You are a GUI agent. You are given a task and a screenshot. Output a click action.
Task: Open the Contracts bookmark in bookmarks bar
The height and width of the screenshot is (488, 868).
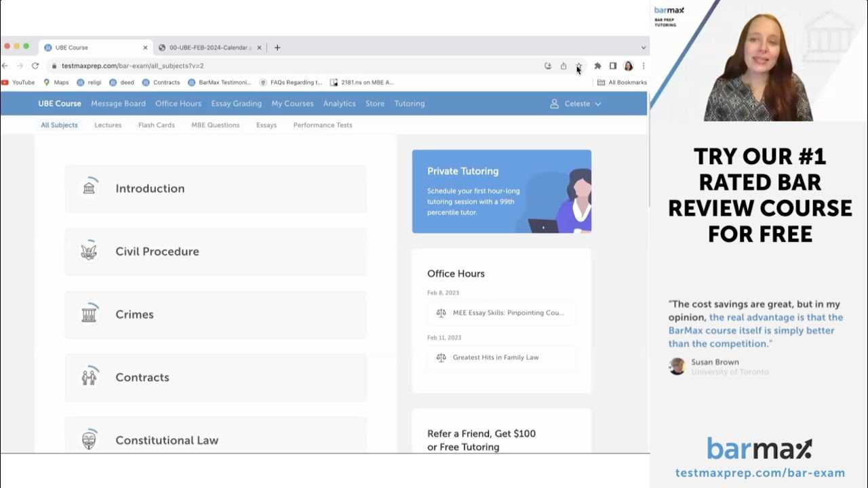tap(161, 82)
